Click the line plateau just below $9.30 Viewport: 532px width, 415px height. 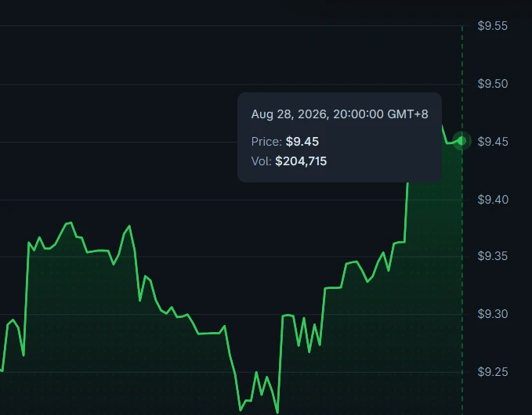tap(209, 334)
